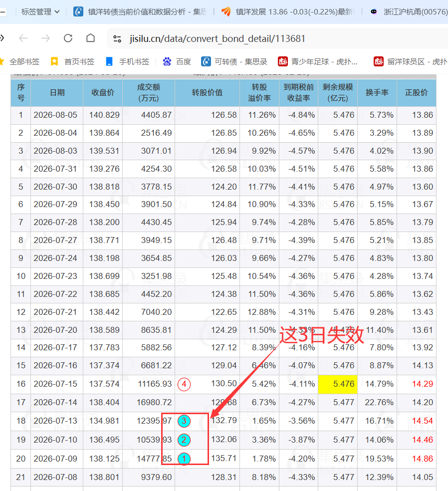This screenshot has width=448, height=491.
Task: Select date cell 2026-07-09
Action: tap(55, 459)
